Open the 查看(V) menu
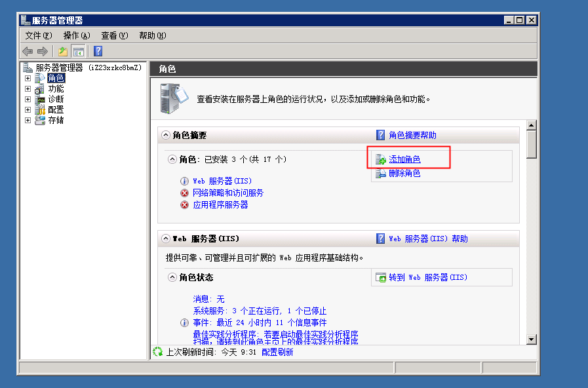The image size is (588, 388). tap(114, 35)
